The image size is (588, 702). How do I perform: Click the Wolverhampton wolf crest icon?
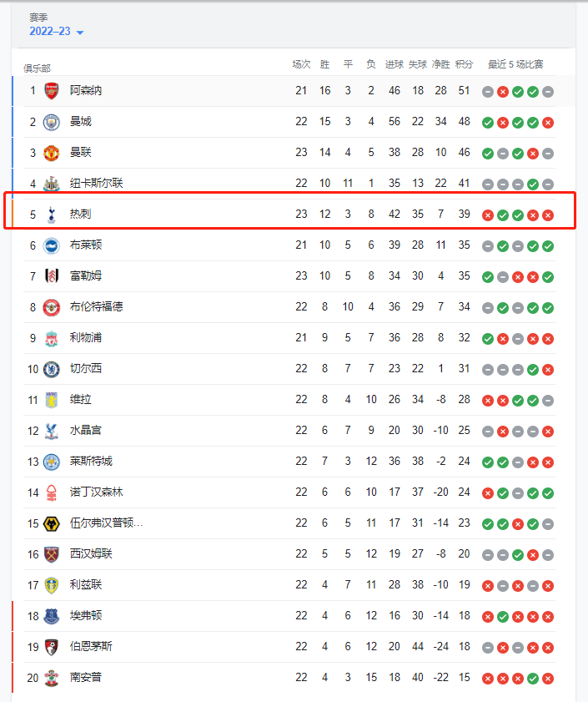pyautogui.click(x=52, y=523)
